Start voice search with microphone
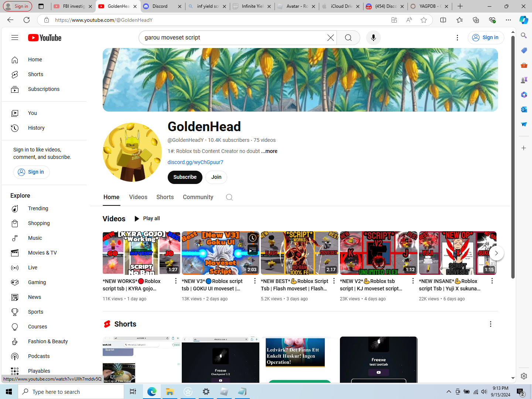The image size is (532, 399). [374, 38]
